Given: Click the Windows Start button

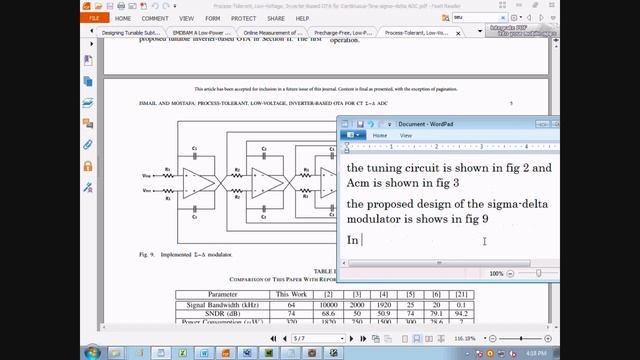Looking at the screenshot, I should click(x=92, y=352).
